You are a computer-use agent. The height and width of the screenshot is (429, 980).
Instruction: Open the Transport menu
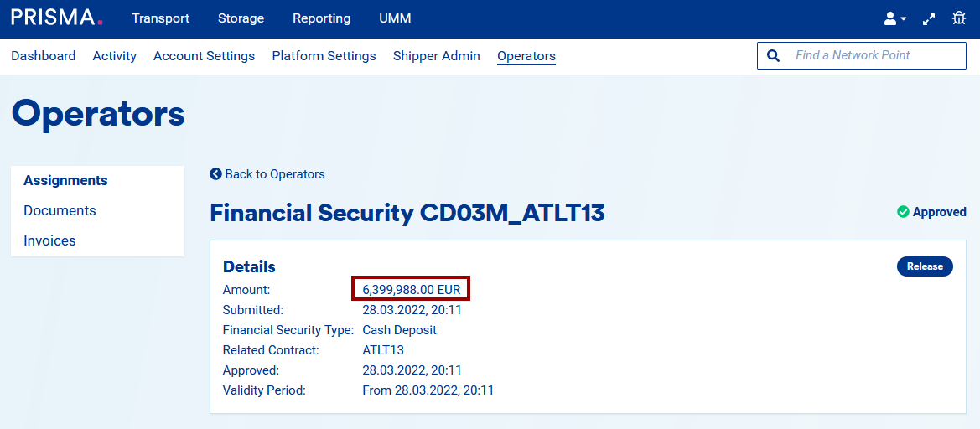pos(160,18)
